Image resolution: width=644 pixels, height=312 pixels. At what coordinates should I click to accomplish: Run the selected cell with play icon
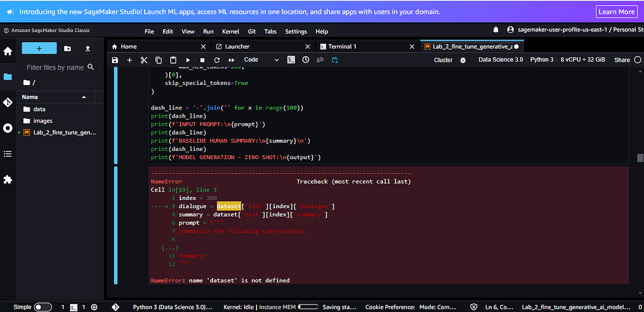click(x=187, y=60)
